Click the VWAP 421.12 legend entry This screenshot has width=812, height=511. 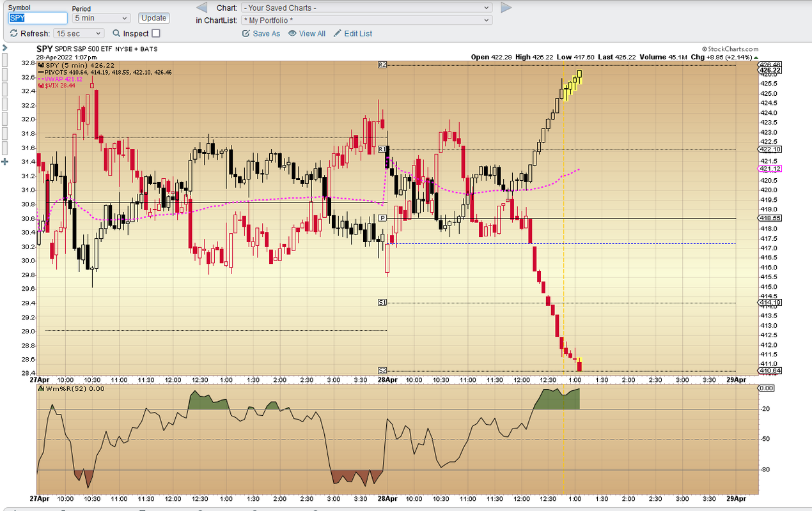point(60,79)
